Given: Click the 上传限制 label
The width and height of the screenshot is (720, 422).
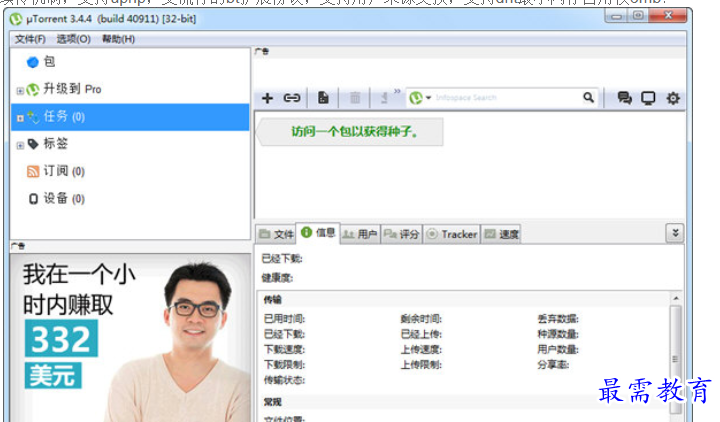Looking at the screenshot, I should [421, 365].
